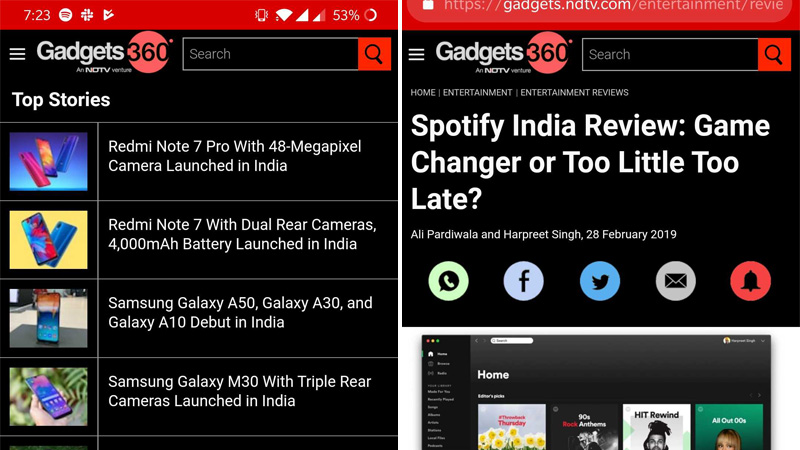Screen dimensions: 800x450
Task: Click the Spotify India Review headline
Action: (590, 162)
